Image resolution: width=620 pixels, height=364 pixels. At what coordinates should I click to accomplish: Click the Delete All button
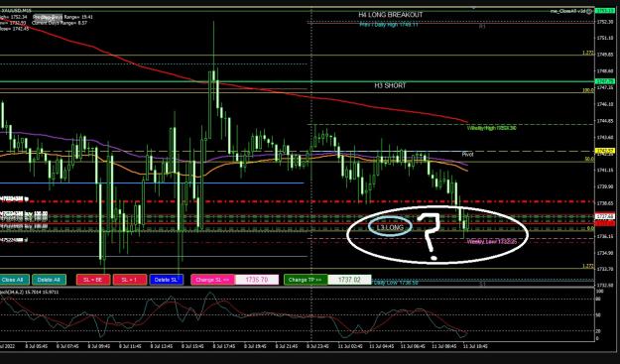coord(49,280)
